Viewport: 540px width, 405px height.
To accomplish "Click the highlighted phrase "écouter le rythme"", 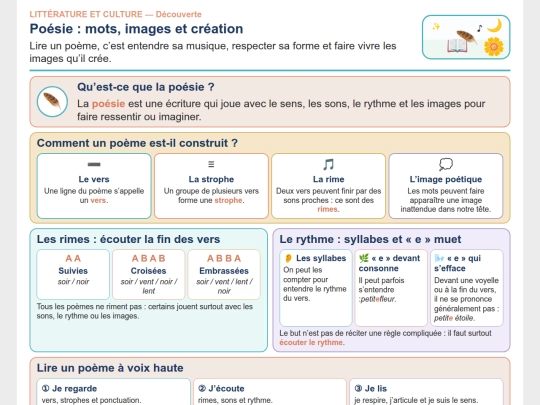I will click(312, 343).
